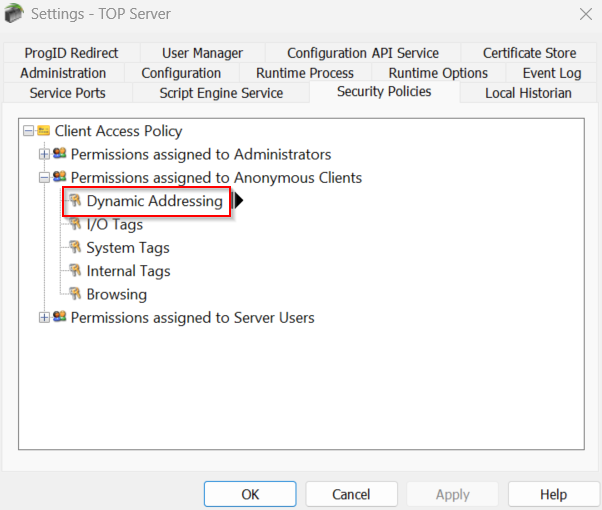This screenshot has height=510, width=602.
Task: Close the Settings - TOP Server dialog
Action: pyautogui.click(x=586, y=14)
